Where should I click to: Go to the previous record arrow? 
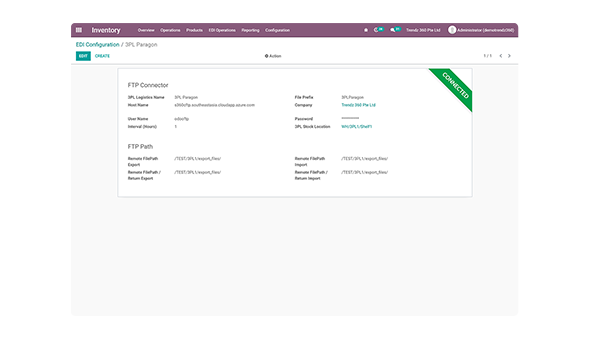point(501,56)
